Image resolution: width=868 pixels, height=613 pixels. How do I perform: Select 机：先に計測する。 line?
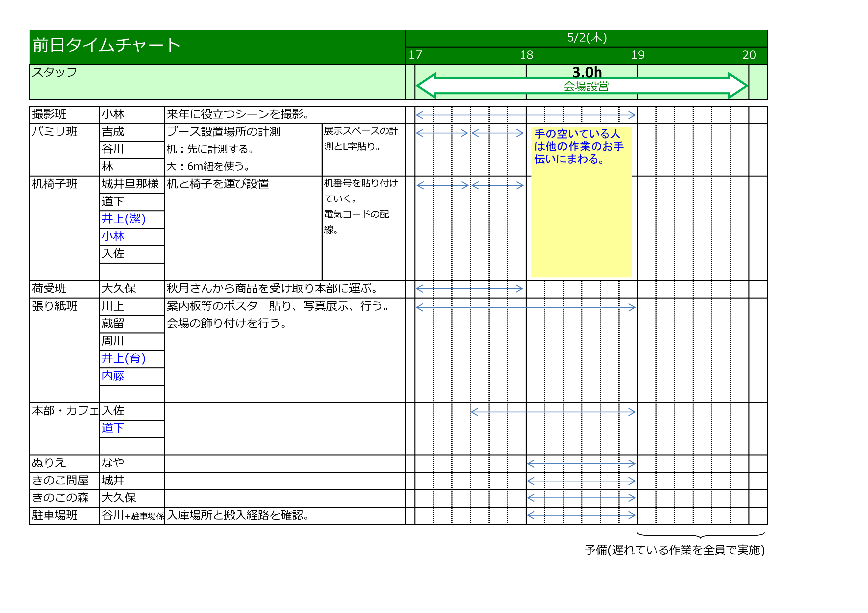[x=211, y=149]
